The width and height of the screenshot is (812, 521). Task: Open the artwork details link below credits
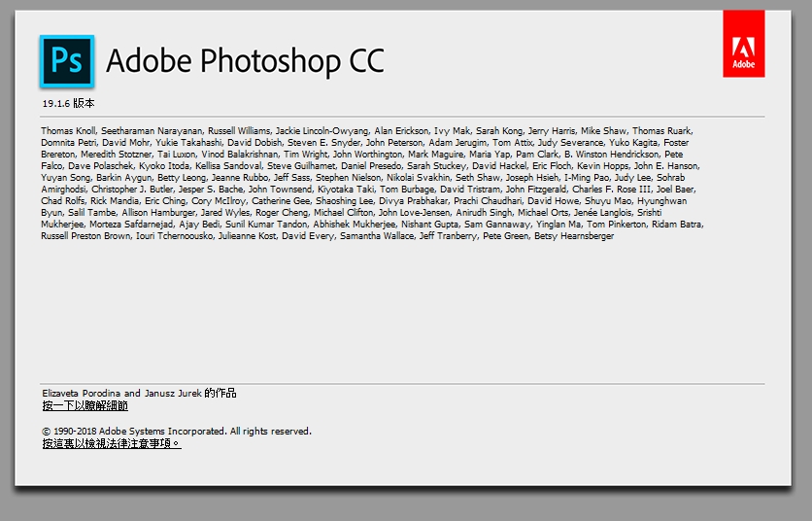pos(85,406)
